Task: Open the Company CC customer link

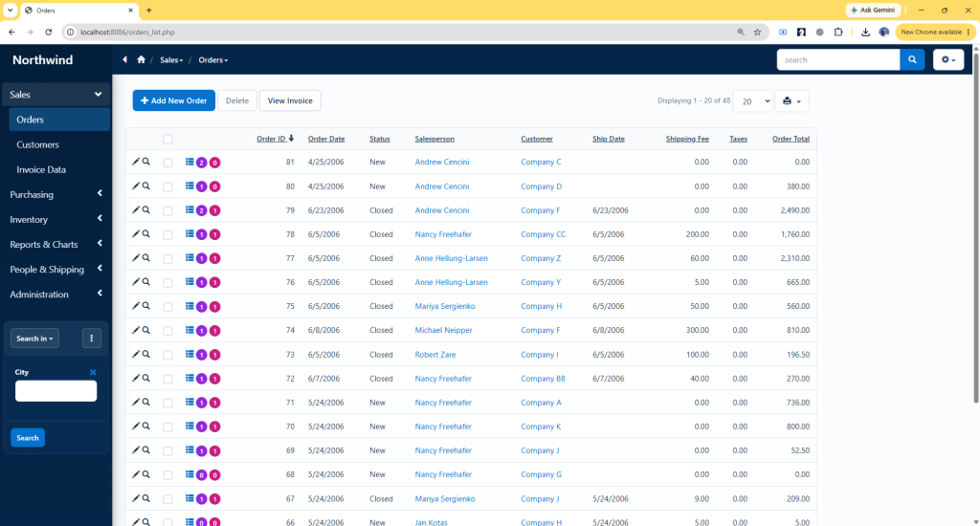Action: [544, 234]
